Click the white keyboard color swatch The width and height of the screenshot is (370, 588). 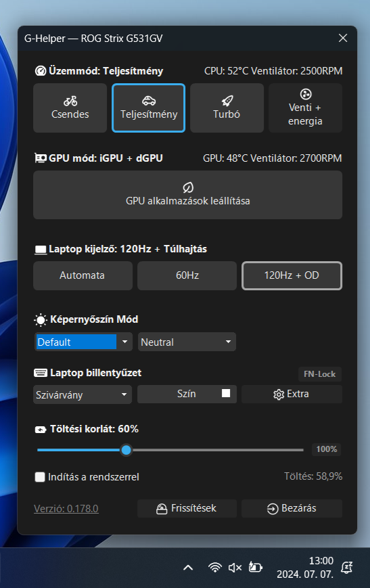226,393
